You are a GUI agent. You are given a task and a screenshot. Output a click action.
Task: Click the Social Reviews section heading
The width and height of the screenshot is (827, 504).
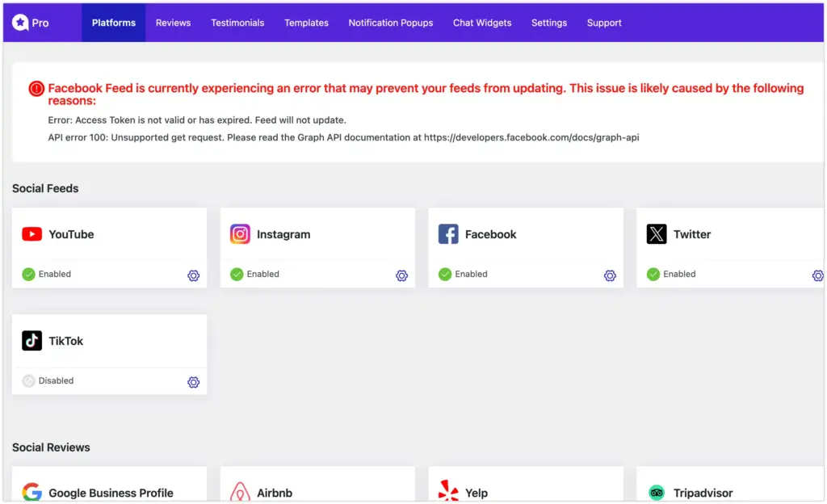51,447
